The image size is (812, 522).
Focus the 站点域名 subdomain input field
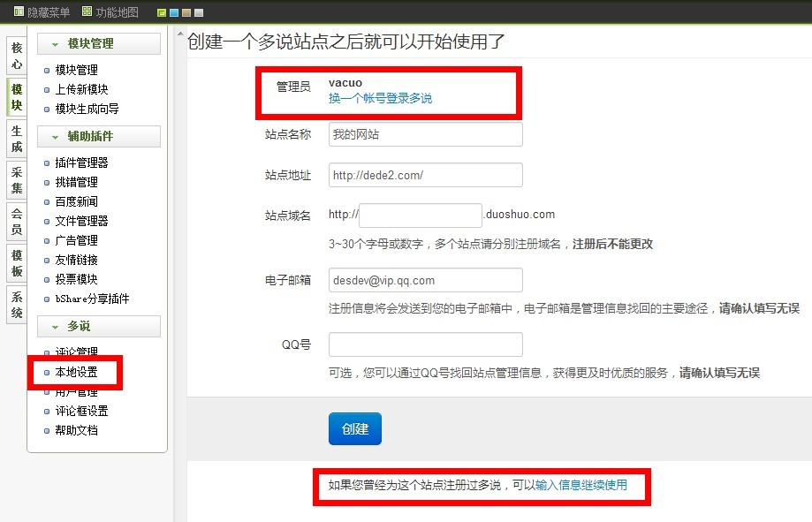[x=421, y=216]
